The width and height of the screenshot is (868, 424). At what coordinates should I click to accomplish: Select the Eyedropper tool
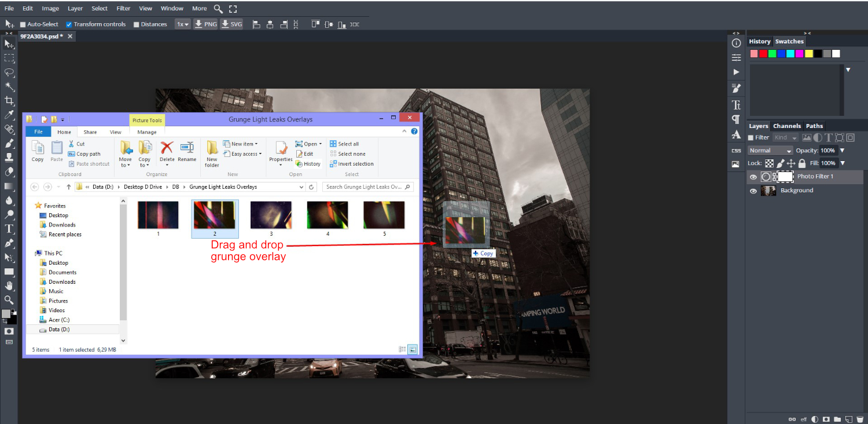click(9, 115)
